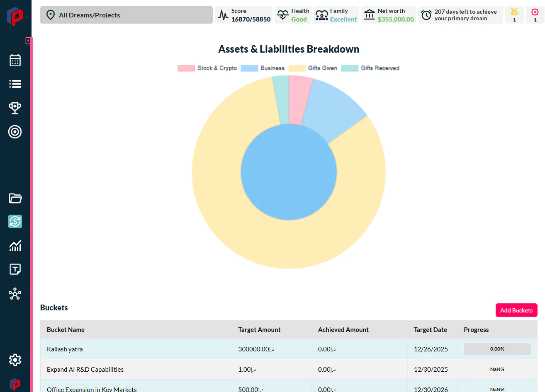Click Kailash yatra target amount 300000.00

point(256,349)
